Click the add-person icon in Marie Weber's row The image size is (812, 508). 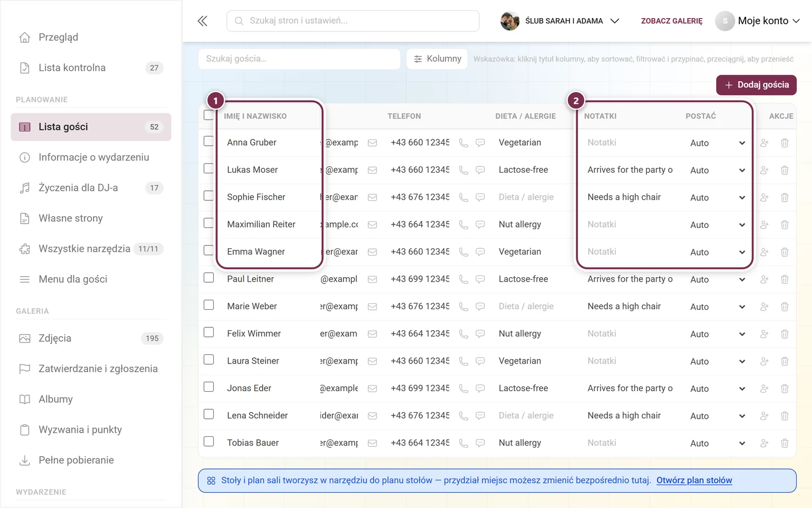coord(764,306)
